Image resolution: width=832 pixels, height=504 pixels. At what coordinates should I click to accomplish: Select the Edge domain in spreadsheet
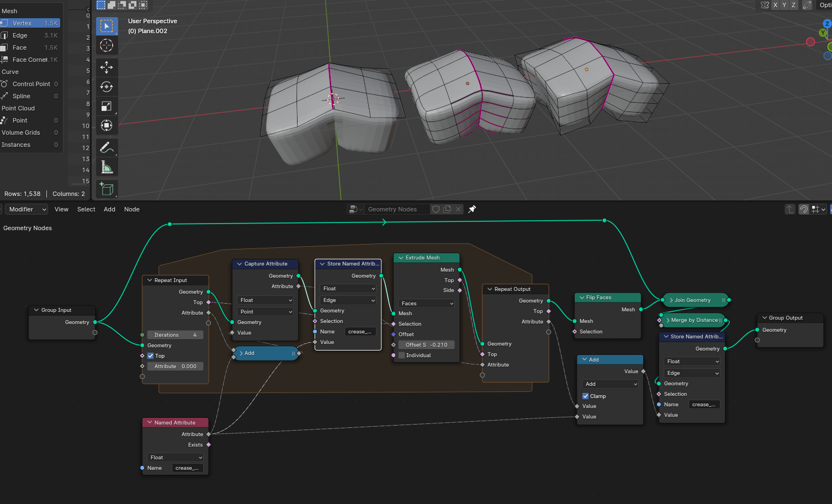(30, 35)
